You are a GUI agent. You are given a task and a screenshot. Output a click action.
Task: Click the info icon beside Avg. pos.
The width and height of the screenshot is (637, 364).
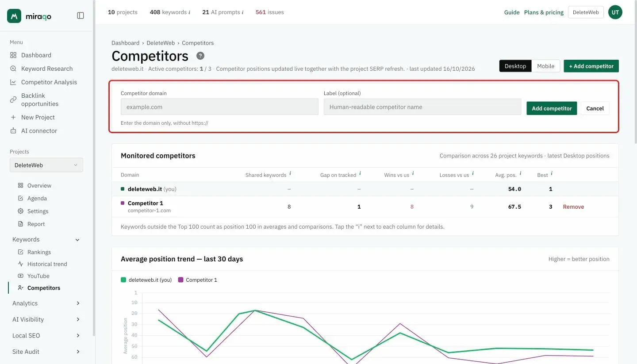coord(520,173)
